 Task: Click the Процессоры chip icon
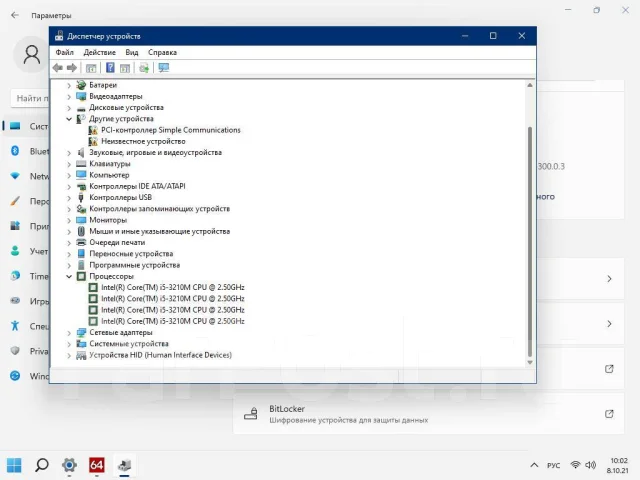[81, 276]
